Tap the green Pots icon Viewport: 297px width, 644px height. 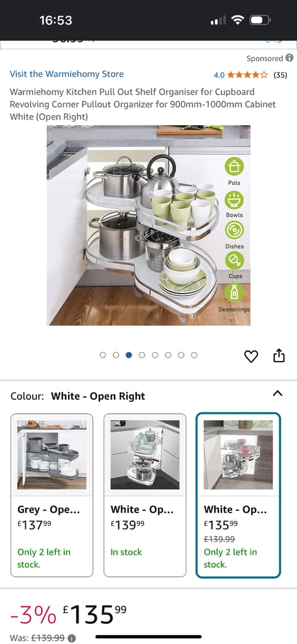234,167
